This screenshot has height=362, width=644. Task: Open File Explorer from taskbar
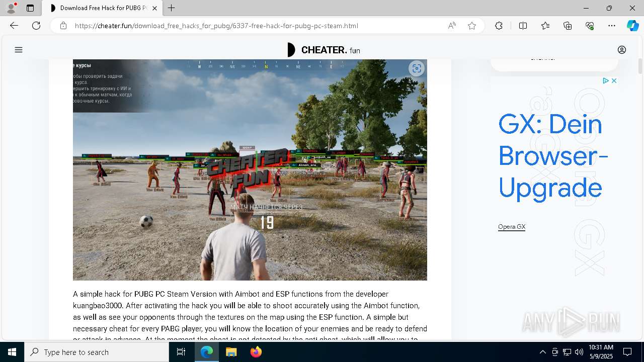tap(231, 352)
